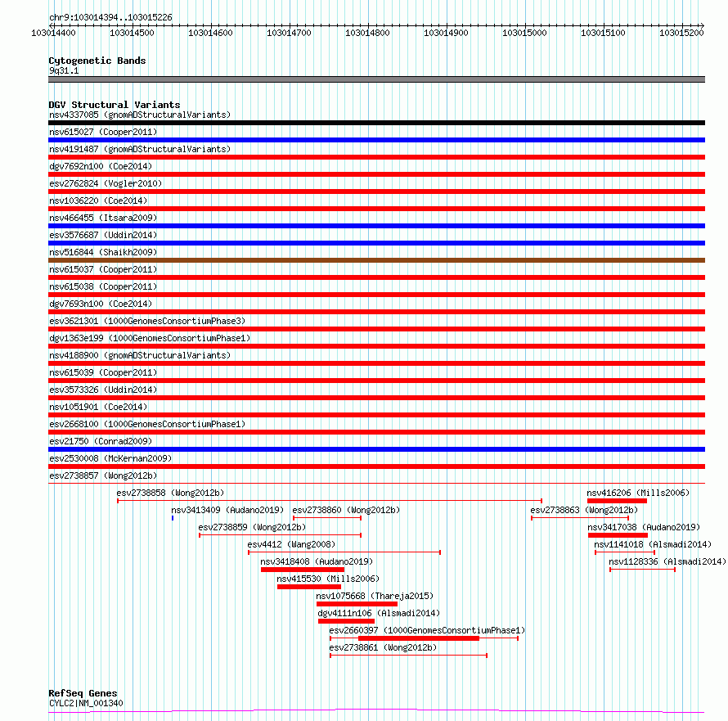The height and width of the screenshot is (721, 728).
Task: Select the Cytogenetic Bands track title
Action: [x=97, y=61]
